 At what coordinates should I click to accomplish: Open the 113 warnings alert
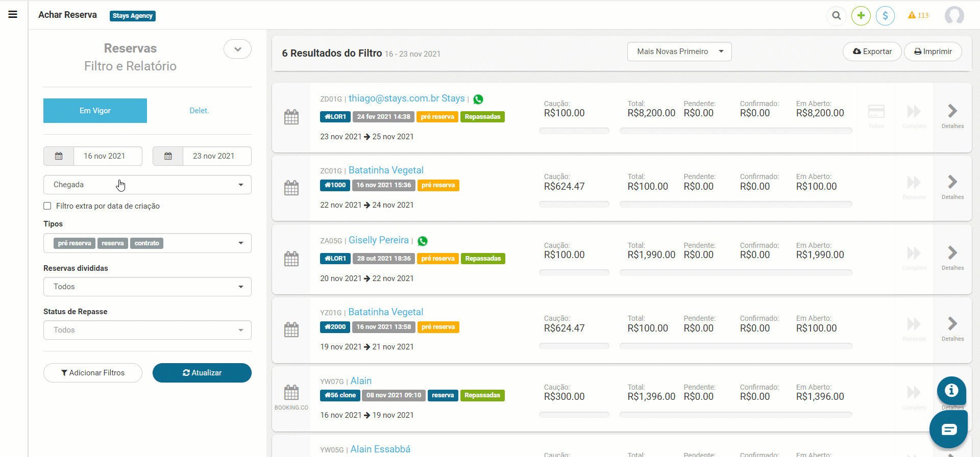918,15
